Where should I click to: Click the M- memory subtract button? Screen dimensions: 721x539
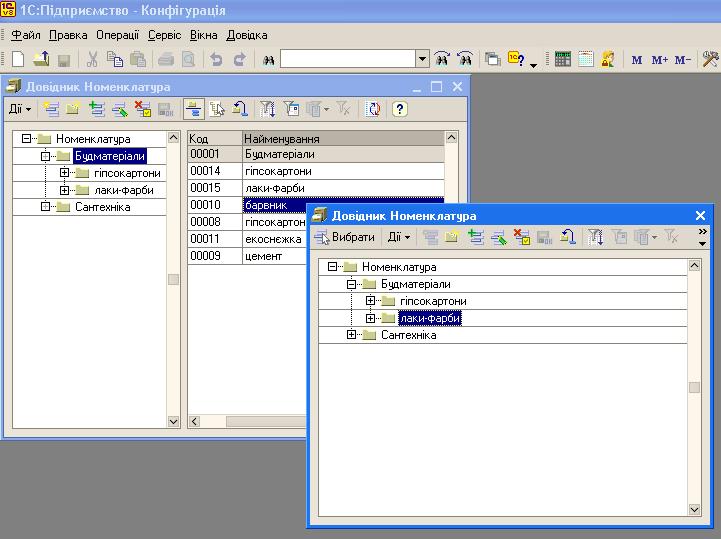coord(683,60)
